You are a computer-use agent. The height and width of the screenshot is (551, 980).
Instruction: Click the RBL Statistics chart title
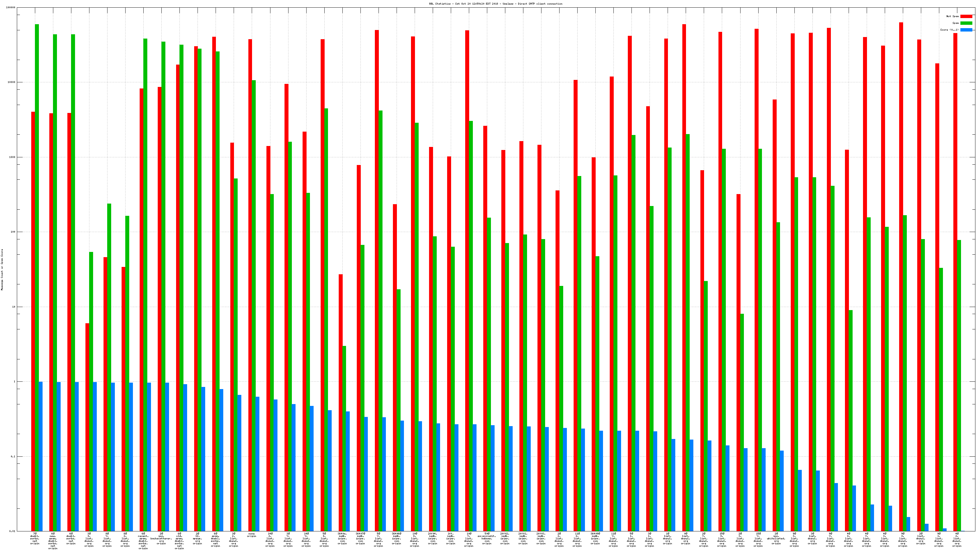[x=495, y=4]
